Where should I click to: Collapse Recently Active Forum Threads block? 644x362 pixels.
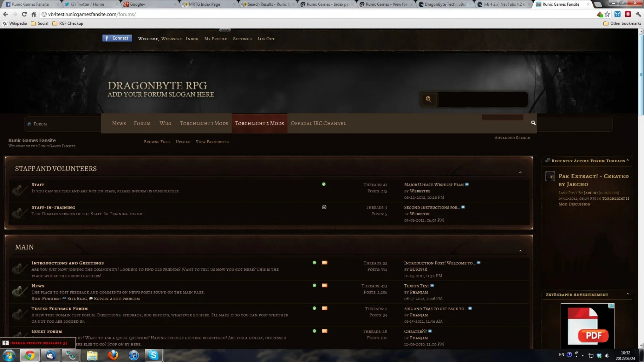click(x=628, y=160)
